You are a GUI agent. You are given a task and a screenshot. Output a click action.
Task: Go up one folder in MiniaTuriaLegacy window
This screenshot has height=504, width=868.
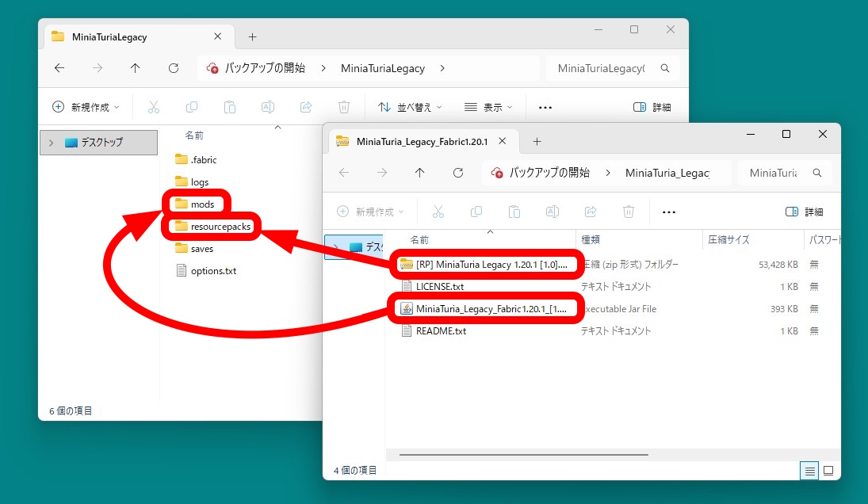136,68
